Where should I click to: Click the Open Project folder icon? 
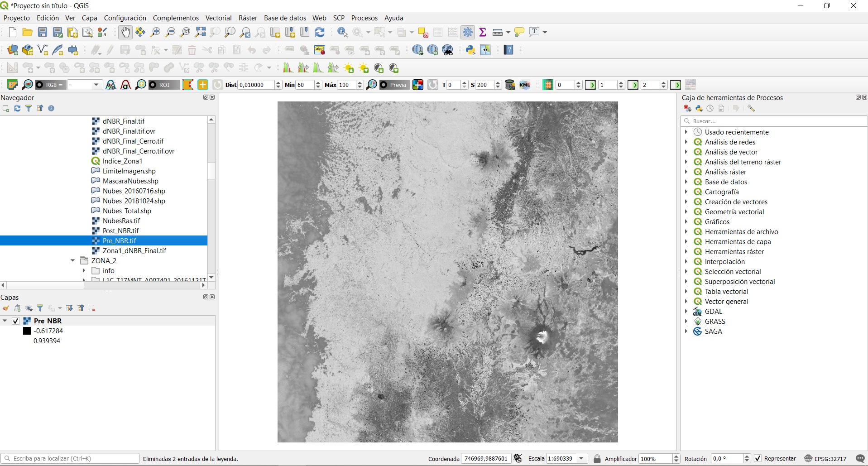pyautogui.click(x=27, y=32)
